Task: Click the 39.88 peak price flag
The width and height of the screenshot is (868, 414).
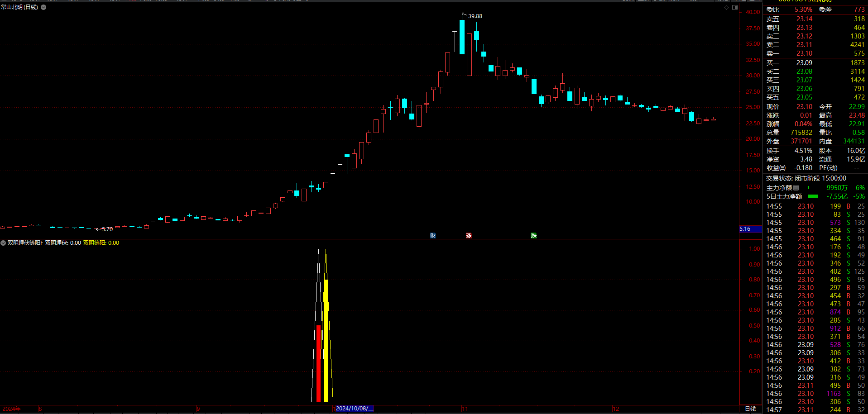Action: pos(475,16)
